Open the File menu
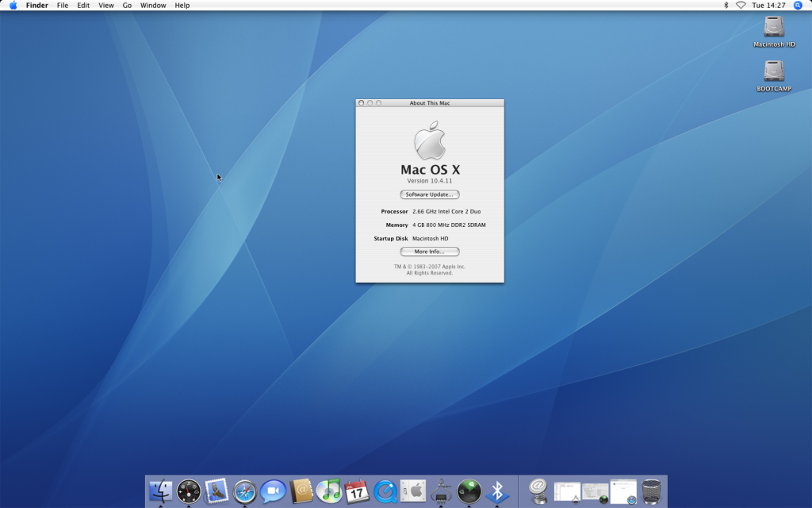The height and width of the screenshot is (508, 812). [62, 6]
